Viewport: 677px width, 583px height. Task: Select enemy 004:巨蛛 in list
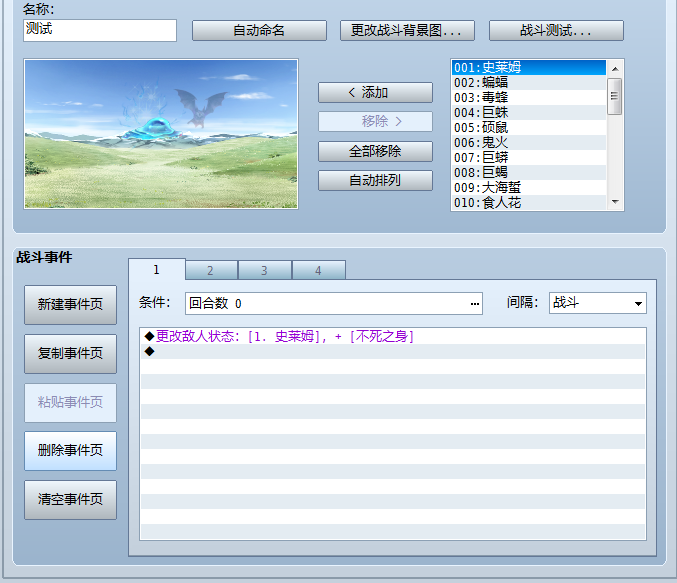(529, 113)
